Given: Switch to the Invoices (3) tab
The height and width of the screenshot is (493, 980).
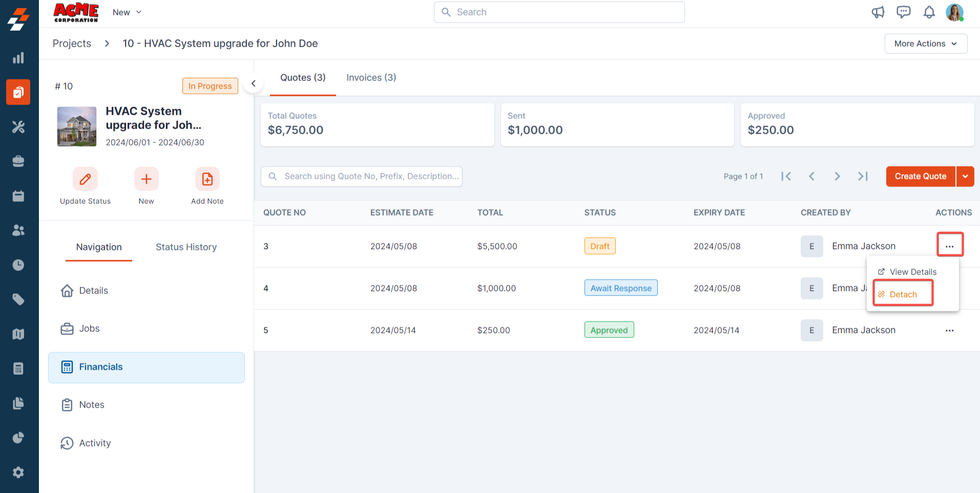Looking at the screenshot, I should (371, 78).
